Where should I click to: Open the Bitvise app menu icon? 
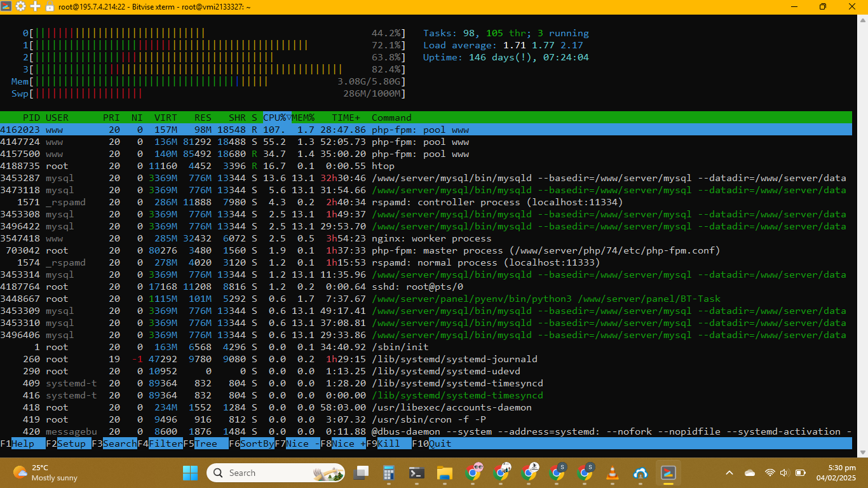[x=6, y=6]
